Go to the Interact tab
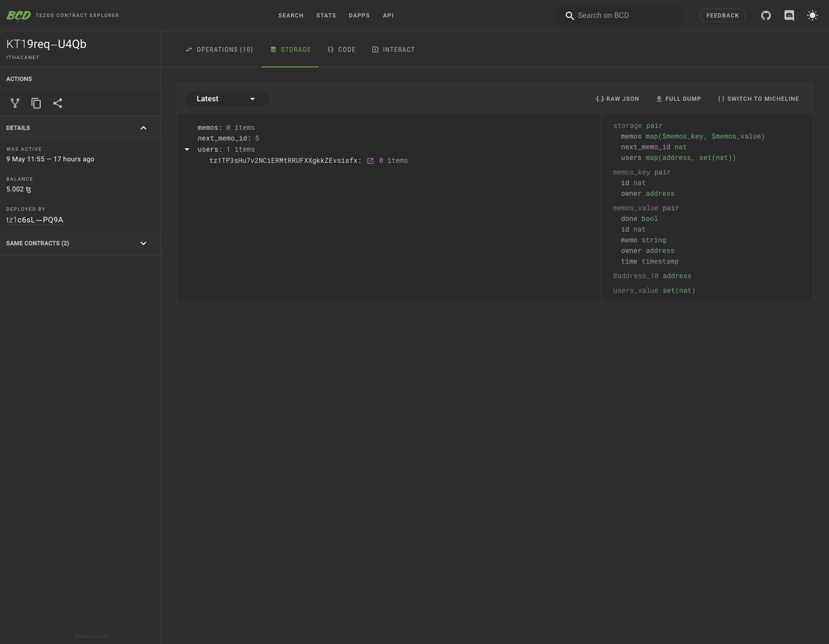 393,49
